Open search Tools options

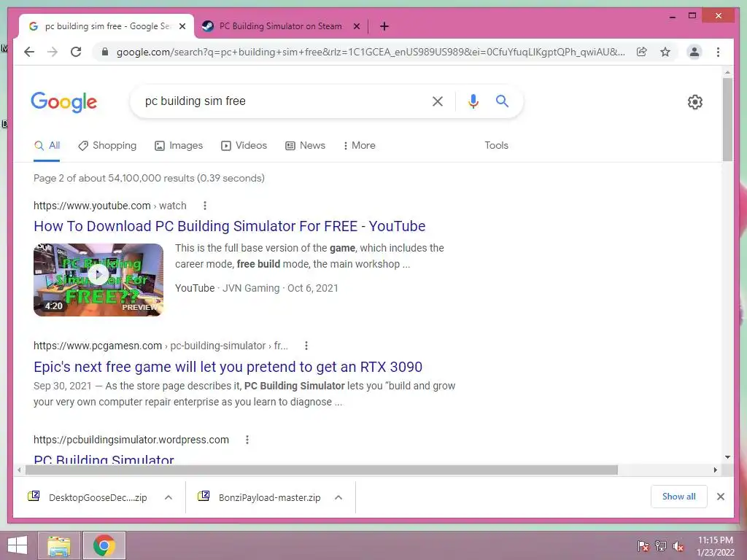point(496,146)
